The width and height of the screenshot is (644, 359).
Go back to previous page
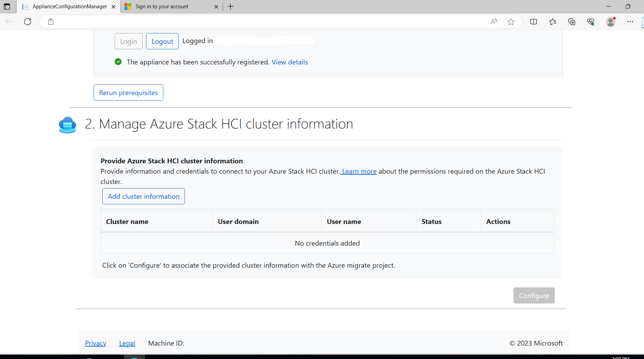[x=9, y=22]
